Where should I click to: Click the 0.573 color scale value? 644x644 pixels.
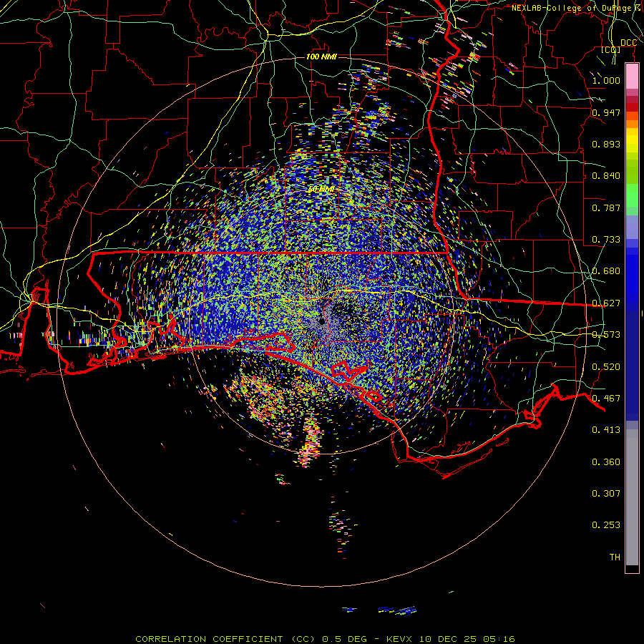point(606,335)
